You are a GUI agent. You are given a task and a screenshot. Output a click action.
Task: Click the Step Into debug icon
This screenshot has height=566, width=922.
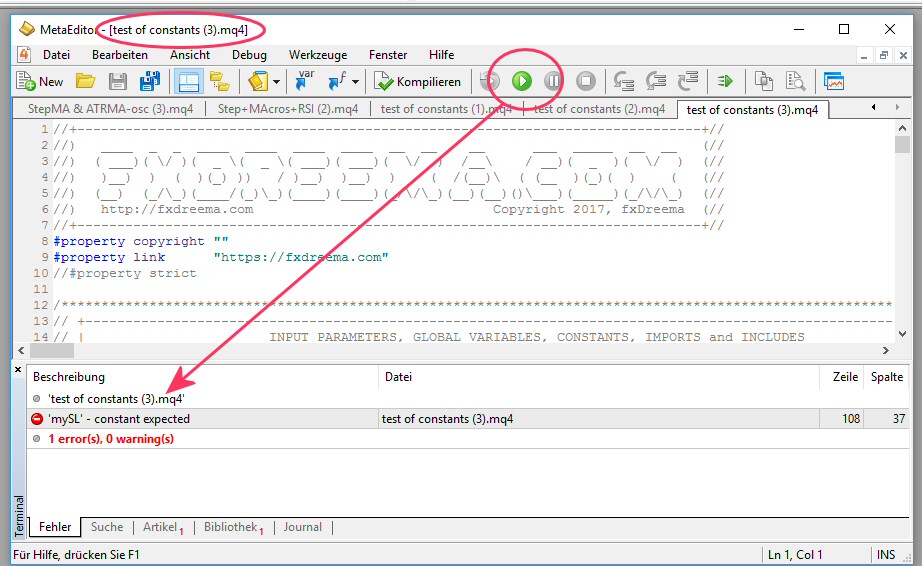pos(624,81)
